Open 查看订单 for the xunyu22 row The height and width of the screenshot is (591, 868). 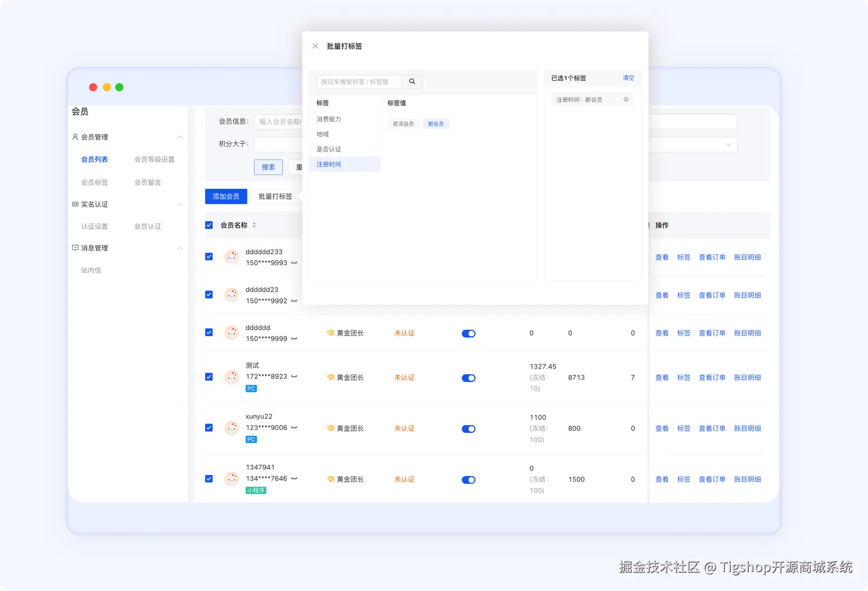click(x=712, y=428)
